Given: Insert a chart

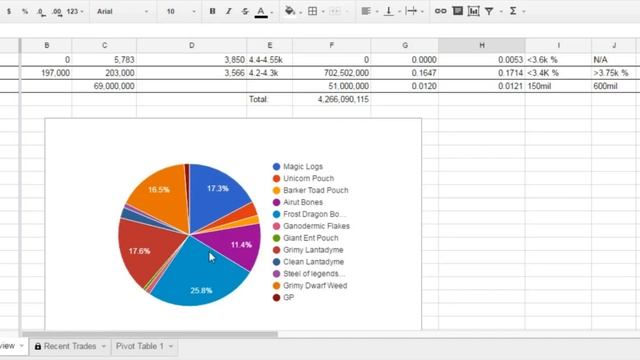Looking at the screenshot, I should pos(473,11).
